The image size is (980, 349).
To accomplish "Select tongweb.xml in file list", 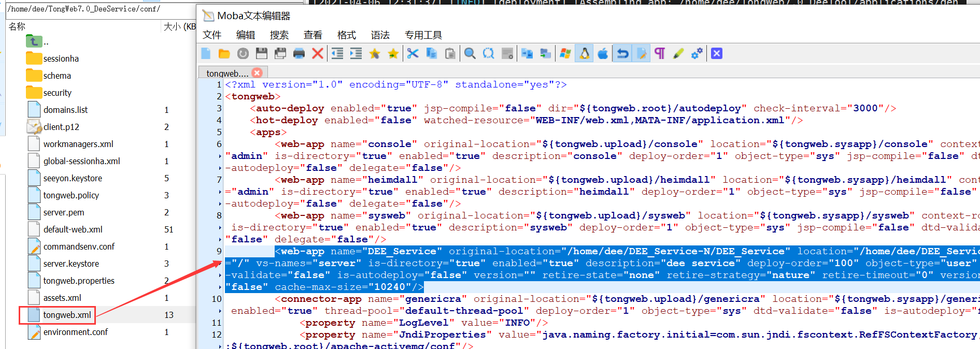I will pyautogui.click(x=67, y=315).
